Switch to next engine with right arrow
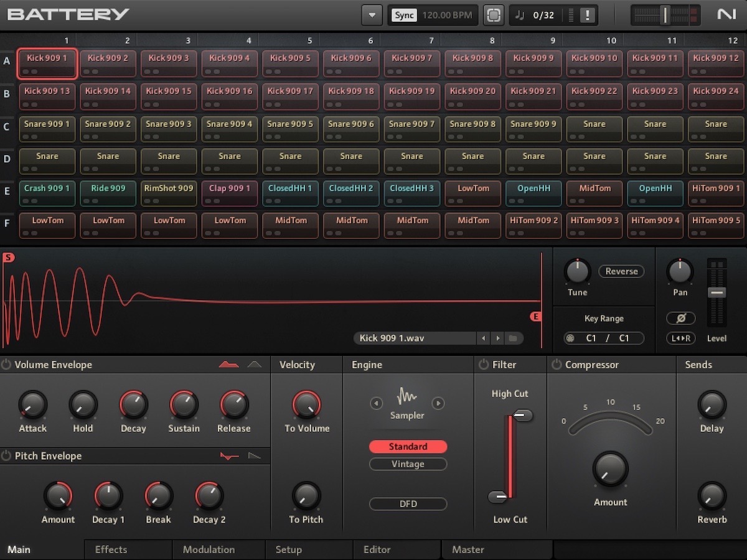The width and height of the screenshot is (747, 560). pos(438,403)
